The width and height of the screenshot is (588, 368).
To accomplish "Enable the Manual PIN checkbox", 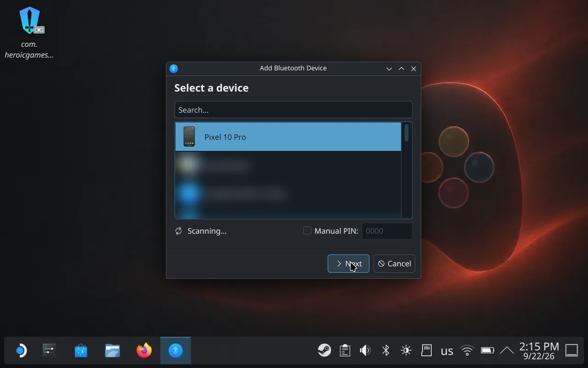I will pyautogui.click(x=307, y=230).
